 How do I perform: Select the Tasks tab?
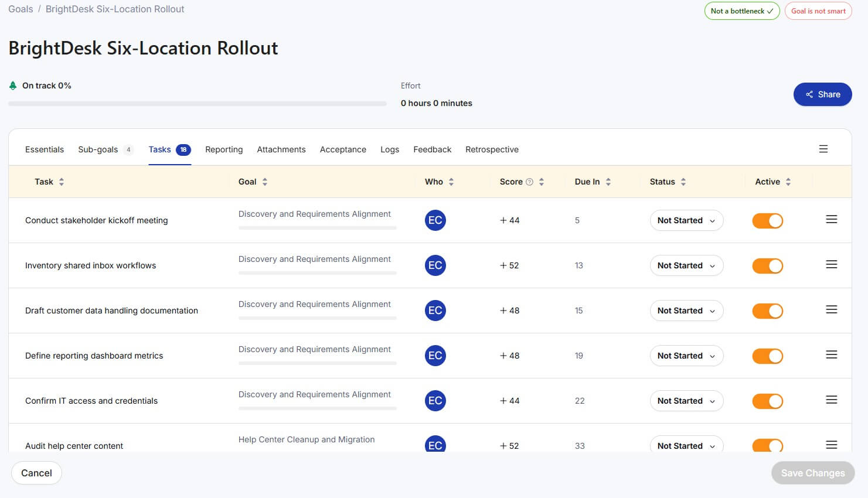(169, 149)
